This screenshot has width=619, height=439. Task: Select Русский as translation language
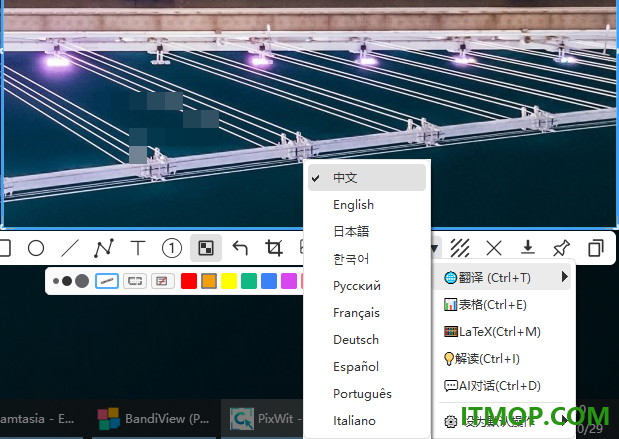point(367,286)
